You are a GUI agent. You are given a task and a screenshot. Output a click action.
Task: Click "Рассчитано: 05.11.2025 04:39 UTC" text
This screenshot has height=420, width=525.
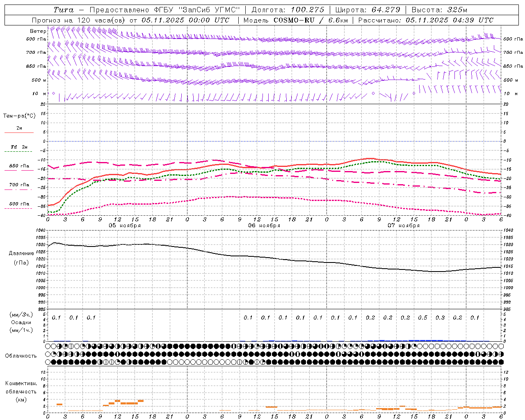click(x=426, y=20)
